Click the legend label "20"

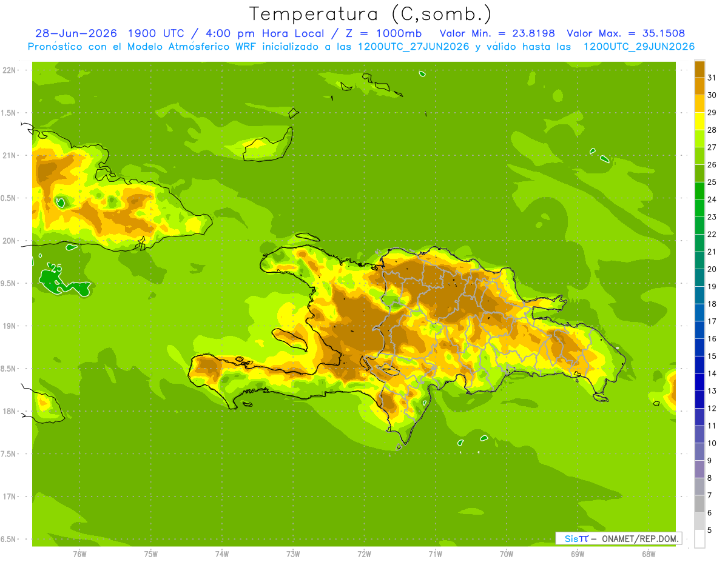pos(712,269)
